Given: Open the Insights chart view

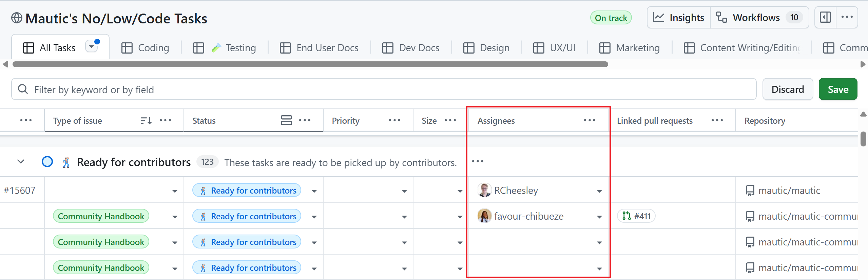Looking at the screenshot, I should [x=678, y=18].
